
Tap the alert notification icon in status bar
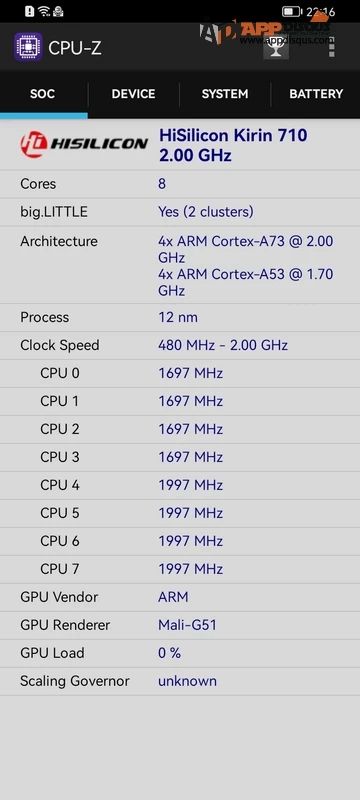[30, 11]
